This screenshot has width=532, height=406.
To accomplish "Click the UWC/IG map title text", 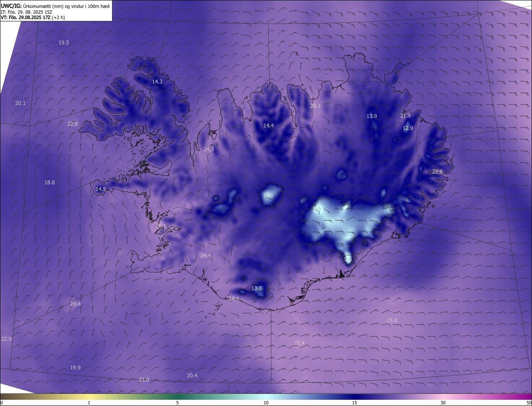I will (x=56, y=6).
